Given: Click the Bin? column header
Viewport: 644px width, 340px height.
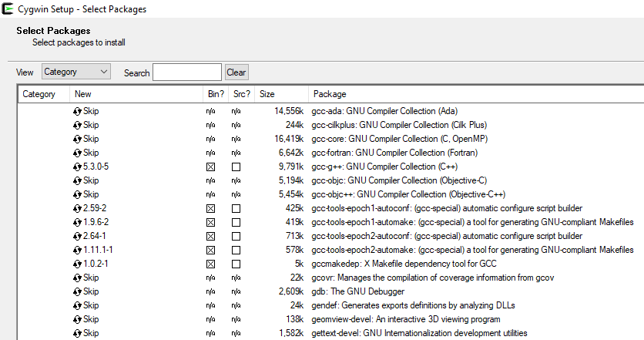Looking at the screenshot, I should 216,94.
